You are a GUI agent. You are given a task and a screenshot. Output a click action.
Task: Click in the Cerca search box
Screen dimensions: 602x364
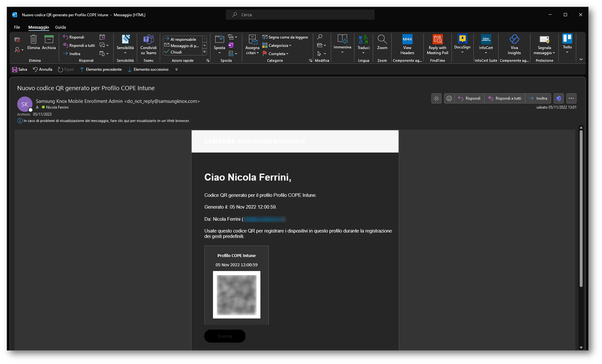click(300, 15)
